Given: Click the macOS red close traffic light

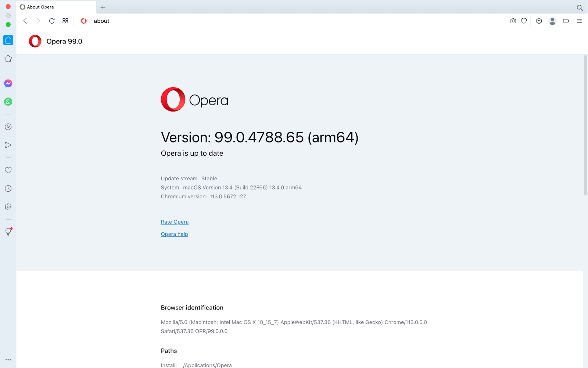Looking at the screenshot, I should point(8,6).
